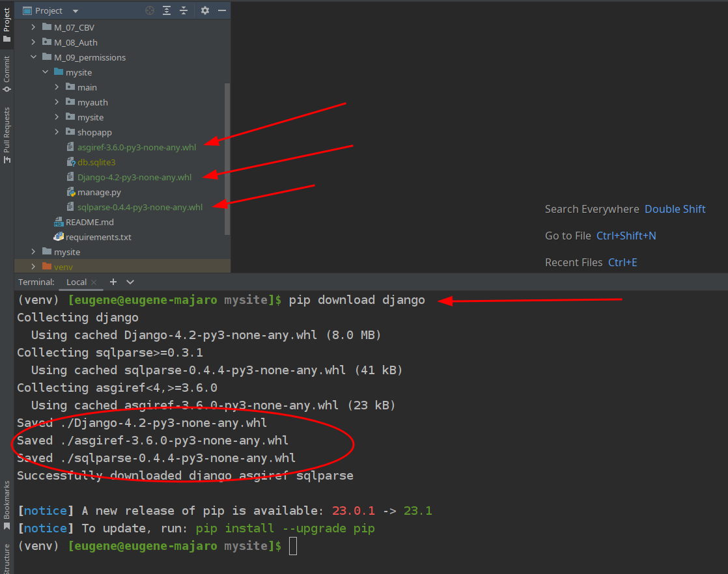Select the M_09_permissions folder row
This screenshot has width=728, height=574.
coord(122,57)
